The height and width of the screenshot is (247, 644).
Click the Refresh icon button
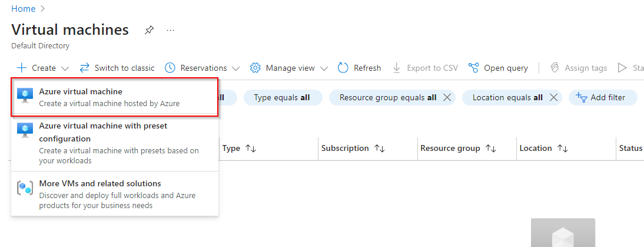pos(343,68)
